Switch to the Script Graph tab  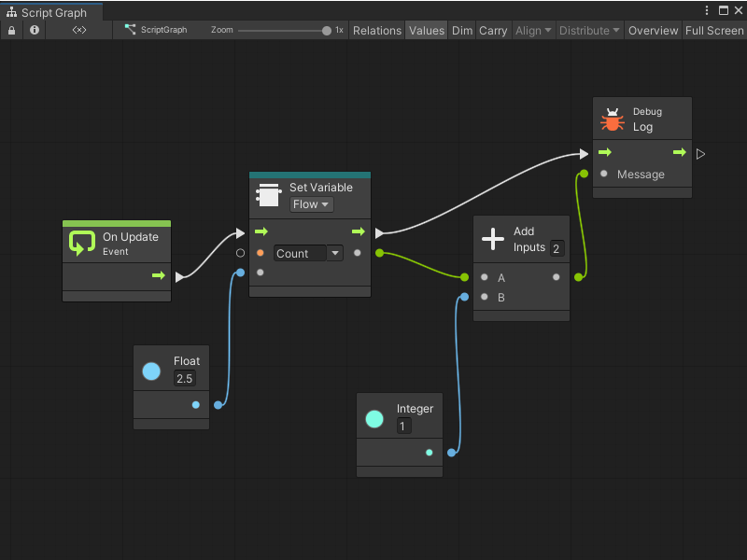51,13
